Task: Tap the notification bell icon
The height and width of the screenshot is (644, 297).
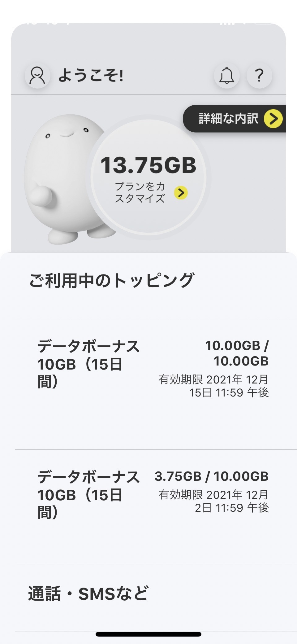Action: pyautogui.click(x=227, y=76)
